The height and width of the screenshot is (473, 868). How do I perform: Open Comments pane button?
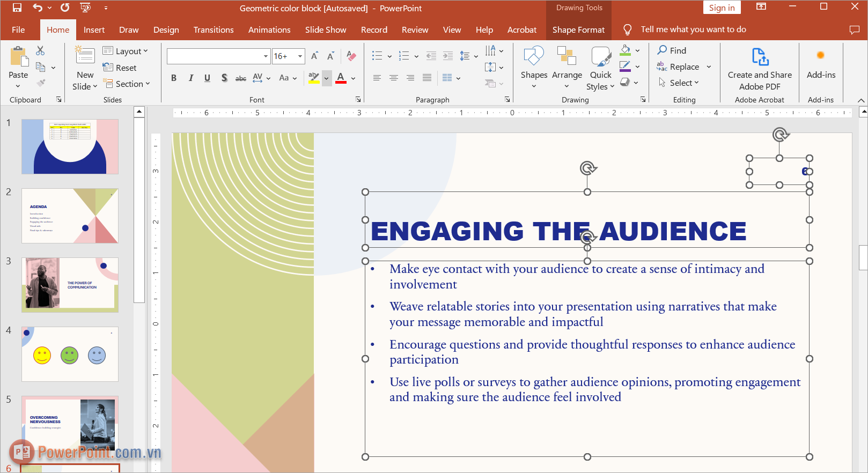(x=855, y=29)
